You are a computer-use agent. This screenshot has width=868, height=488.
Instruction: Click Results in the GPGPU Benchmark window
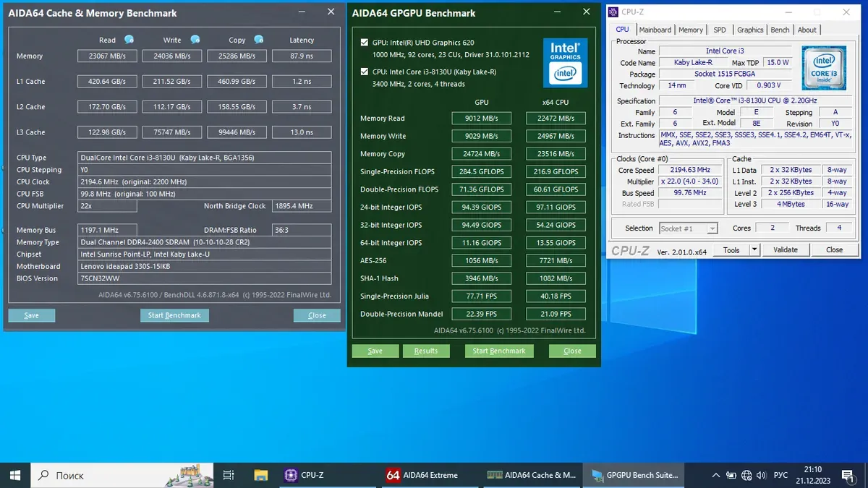pos(425,351)
